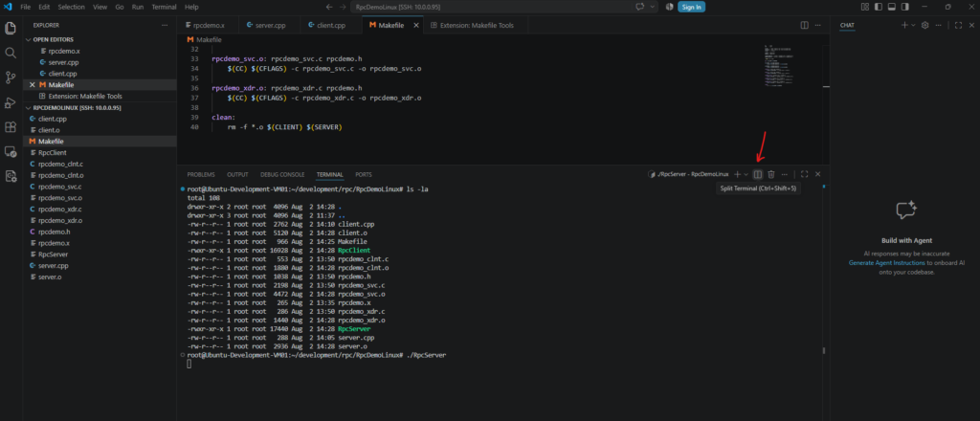Open the Edit menu

click(44, 7)
